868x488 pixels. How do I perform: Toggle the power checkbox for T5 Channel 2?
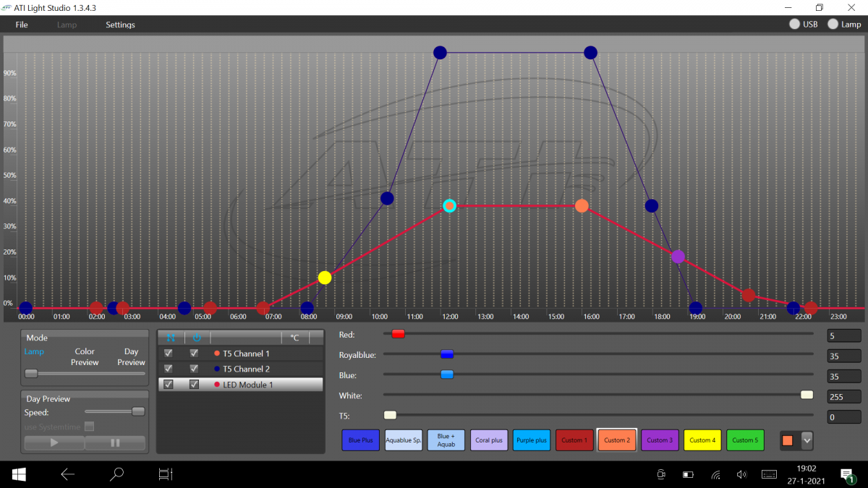point(194,369)
